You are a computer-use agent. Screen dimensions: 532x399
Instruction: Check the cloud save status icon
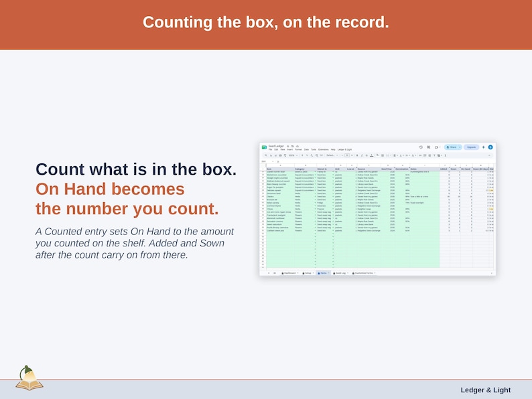coord(297,146)
